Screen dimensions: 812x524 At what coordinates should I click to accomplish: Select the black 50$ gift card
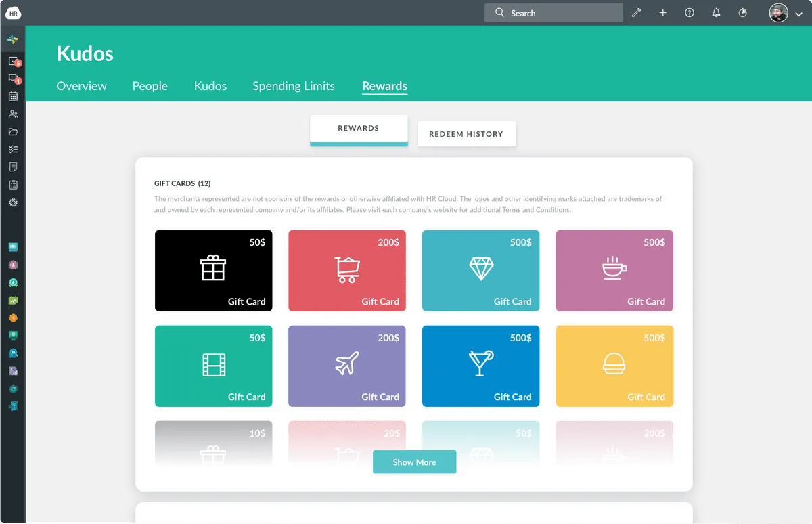(x=214, y=271)
